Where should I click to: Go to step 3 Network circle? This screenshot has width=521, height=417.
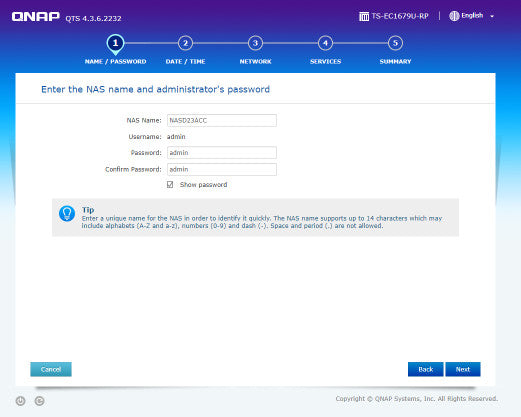[x=255, y=43]
